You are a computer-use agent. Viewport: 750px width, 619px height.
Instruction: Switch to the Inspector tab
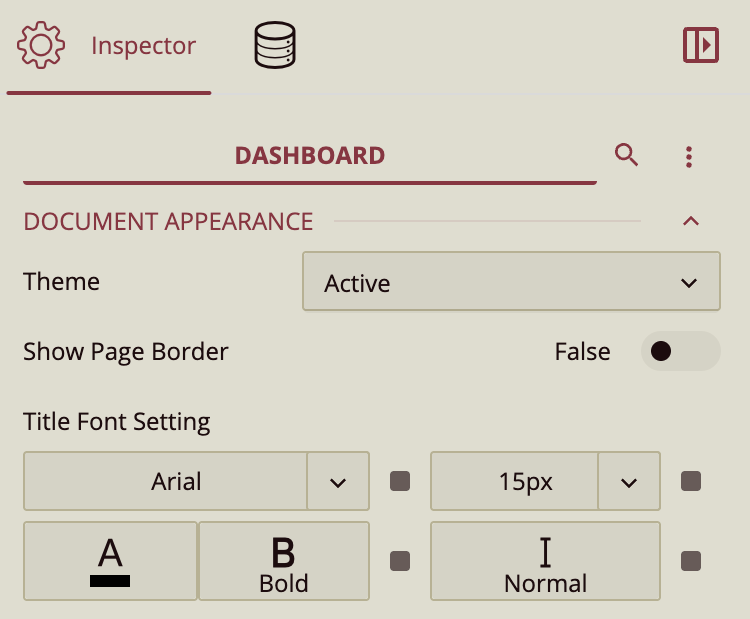143,46
